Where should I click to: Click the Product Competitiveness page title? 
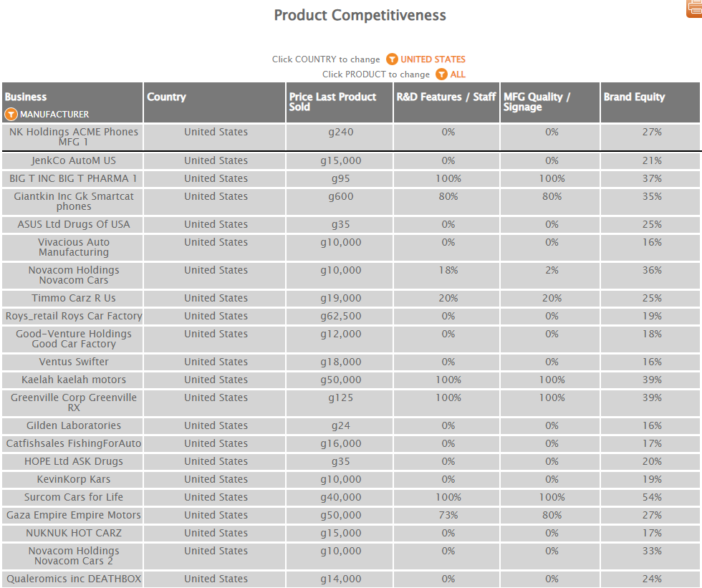tap(360, 15)
